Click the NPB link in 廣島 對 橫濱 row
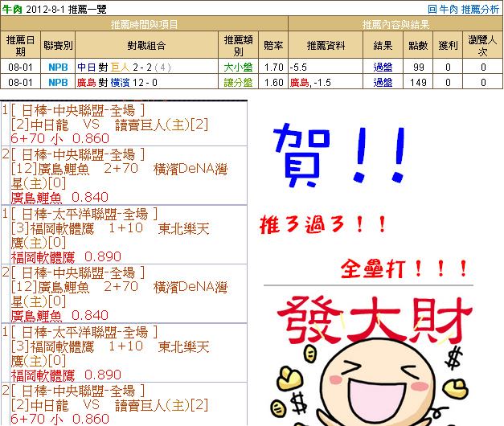 tap(58, 83)
